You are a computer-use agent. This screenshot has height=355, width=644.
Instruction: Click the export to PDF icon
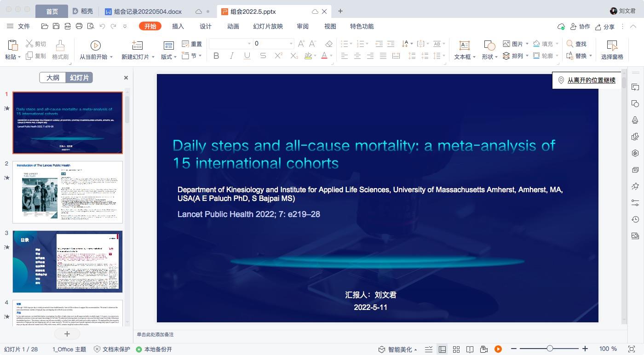coord(68,26)
